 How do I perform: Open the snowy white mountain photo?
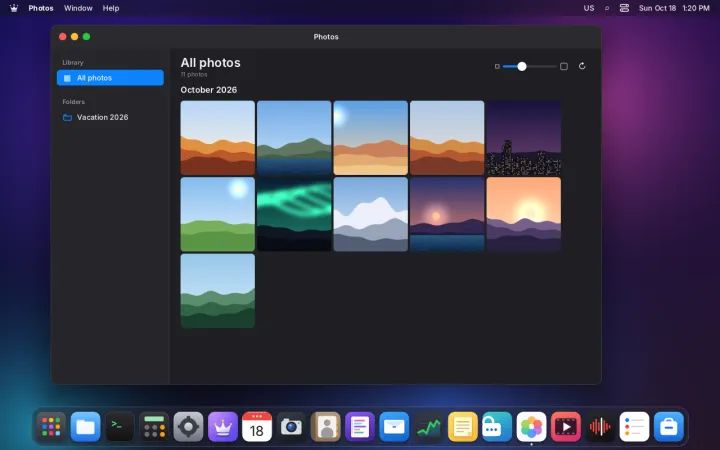(x=371, y=214)
